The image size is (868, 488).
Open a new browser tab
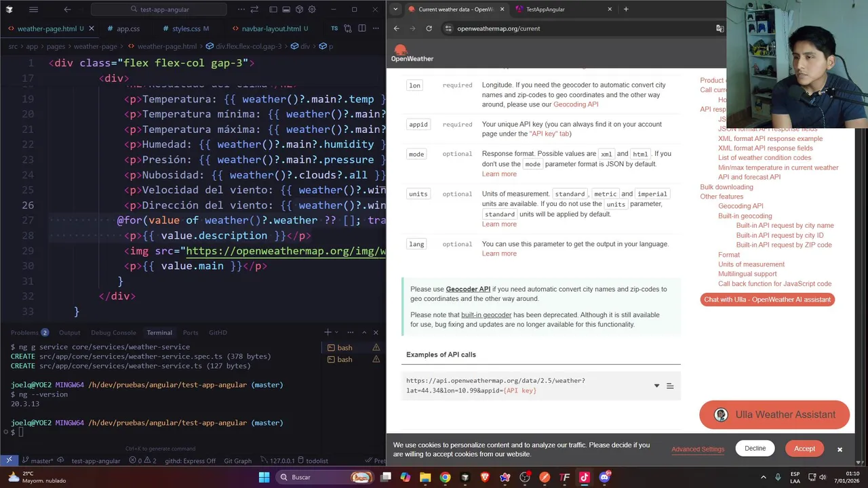(x=626, y=9)
